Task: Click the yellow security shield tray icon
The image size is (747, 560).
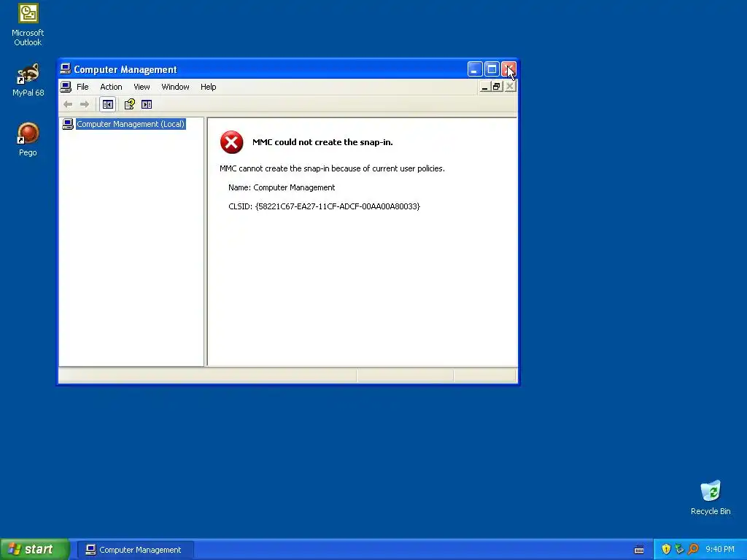Action: [x=666, y=549]
